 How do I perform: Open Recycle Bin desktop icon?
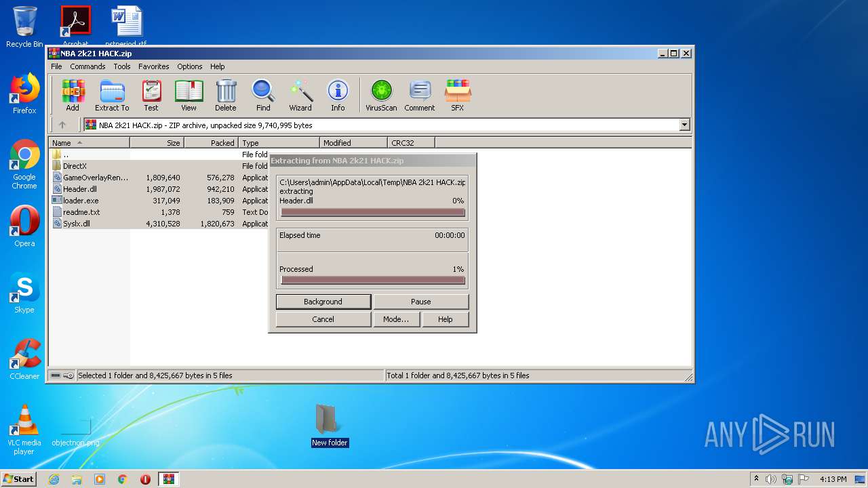pyautogui.click(x=24, y=27)
